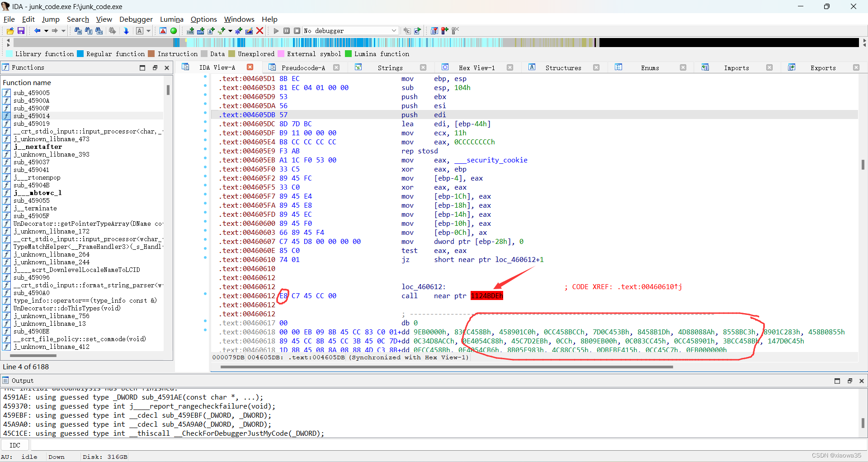Screen dimensions: 868x462
Task: Create data with the 'data' toolbar icon
Action: (x=201, y=31)
